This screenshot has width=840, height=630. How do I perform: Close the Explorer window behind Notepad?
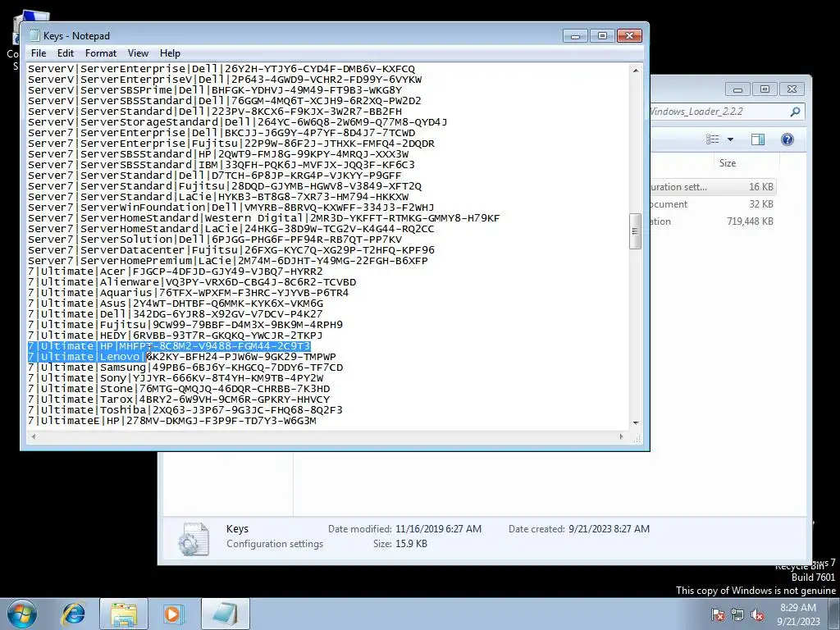792,89
